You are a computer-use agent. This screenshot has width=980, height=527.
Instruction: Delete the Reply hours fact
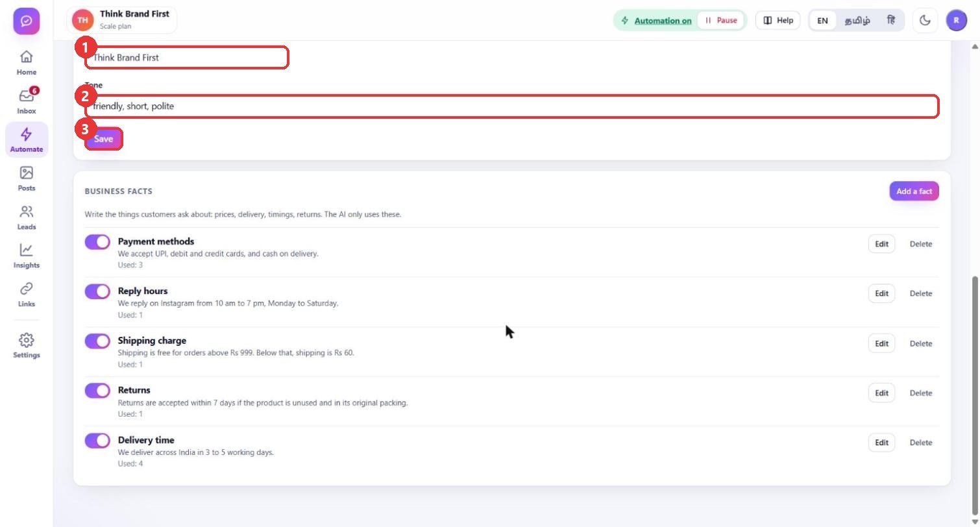(920, 293)
